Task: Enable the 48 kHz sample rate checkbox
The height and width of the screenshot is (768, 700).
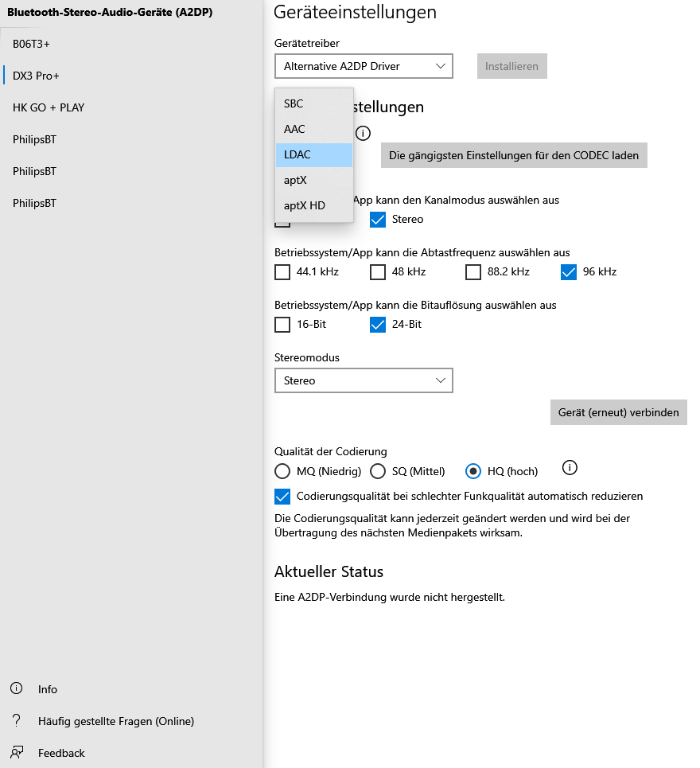Action: tap(378, 272)
